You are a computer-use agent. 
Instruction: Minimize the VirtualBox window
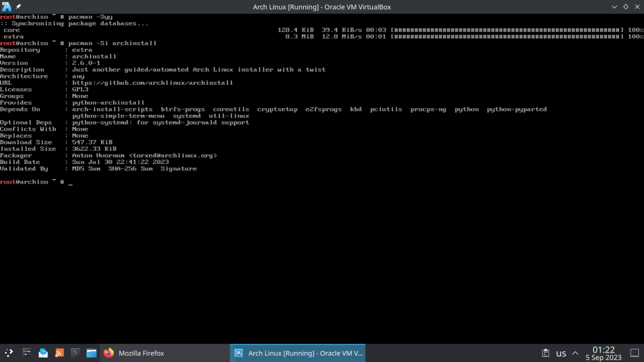pos(614,6)
